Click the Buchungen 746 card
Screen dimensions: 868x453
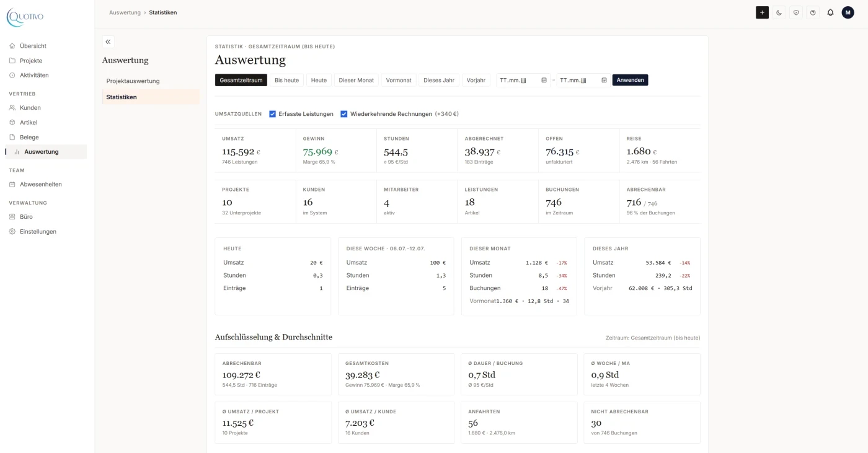(x=578, y=201)
